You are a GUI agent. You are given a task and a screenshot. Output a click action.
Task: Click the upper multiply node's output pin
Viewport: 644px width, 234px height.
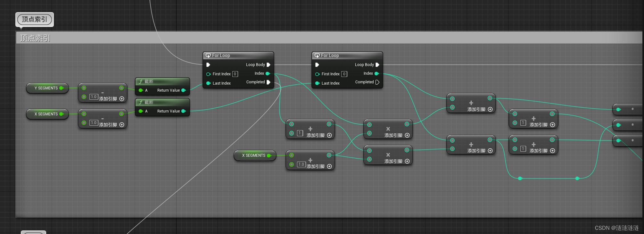coord(407,124)
